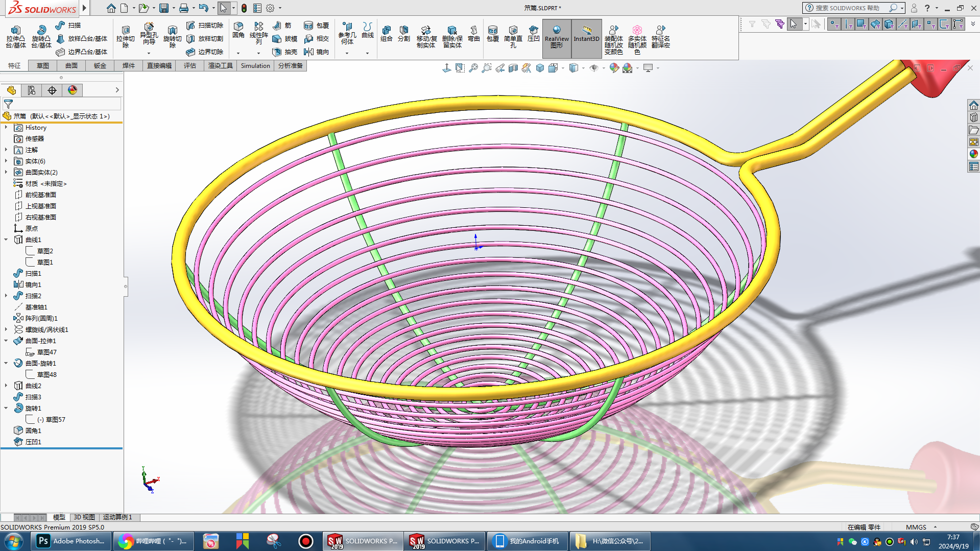Expand the 螺旋线/涡状线1 feature node
Image resolution: width=980 pixels, height=551 pixels.
coord(6,330)
